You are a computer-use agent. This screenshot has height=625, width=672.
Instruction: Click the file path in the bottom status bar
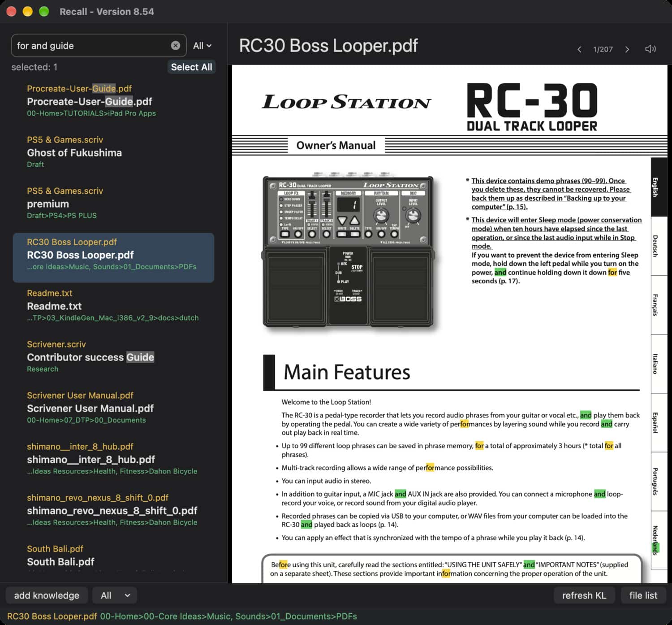click(228, 616)
